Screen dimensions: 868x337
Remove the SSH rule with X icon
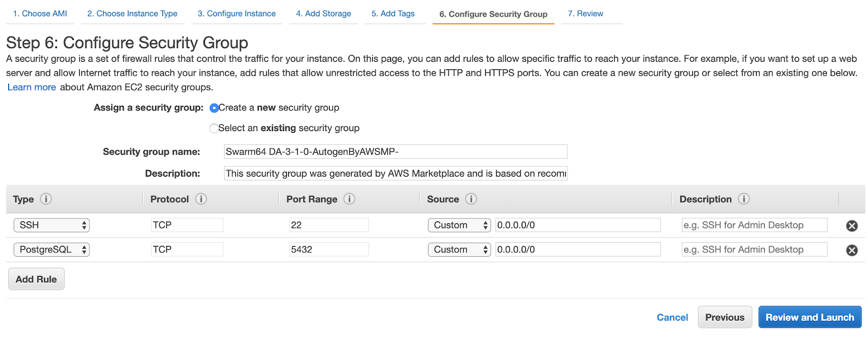click(x=852, y=226)
